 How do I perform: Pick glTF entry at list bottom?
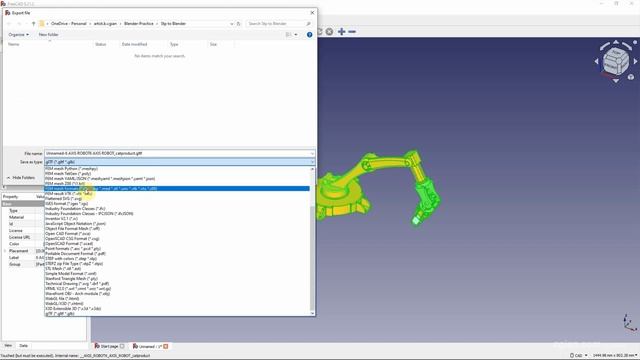(60, 313)
